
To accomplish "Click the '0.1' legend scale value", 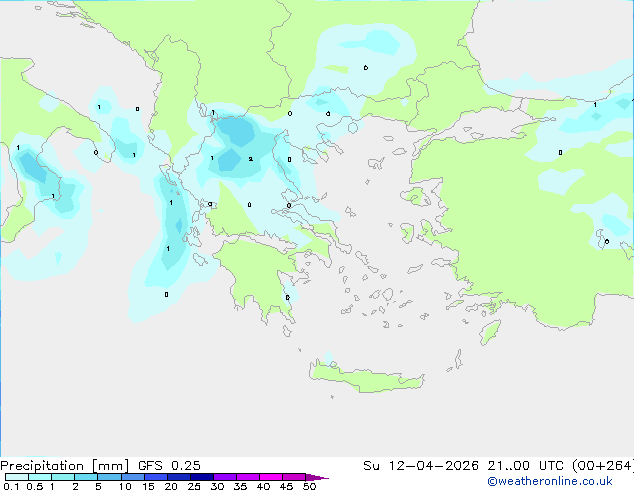I will pyautogui.click(x=11, y=486).
